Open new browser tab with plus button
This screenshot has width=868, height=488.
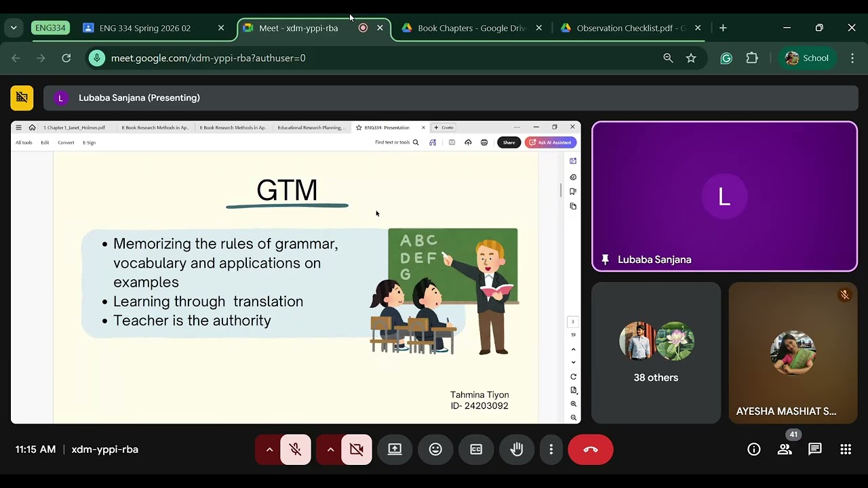(x=723, y=28)
